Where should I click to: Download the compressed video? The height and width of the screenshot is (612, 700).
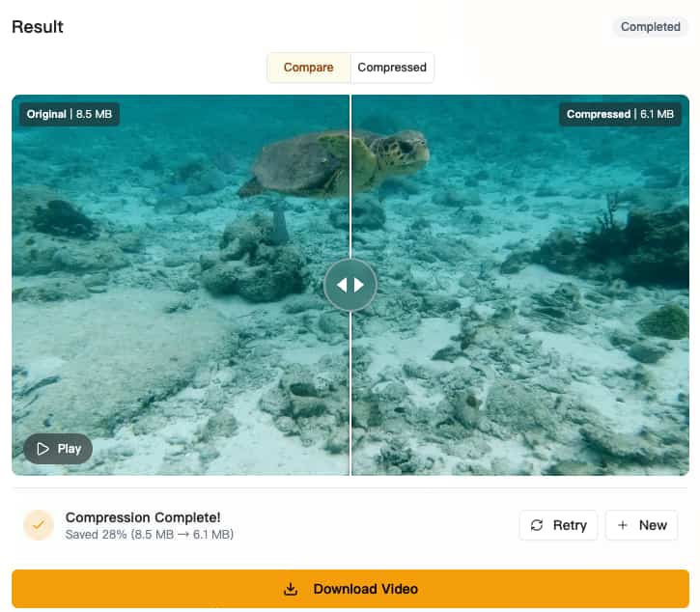(x=350, y=589)
